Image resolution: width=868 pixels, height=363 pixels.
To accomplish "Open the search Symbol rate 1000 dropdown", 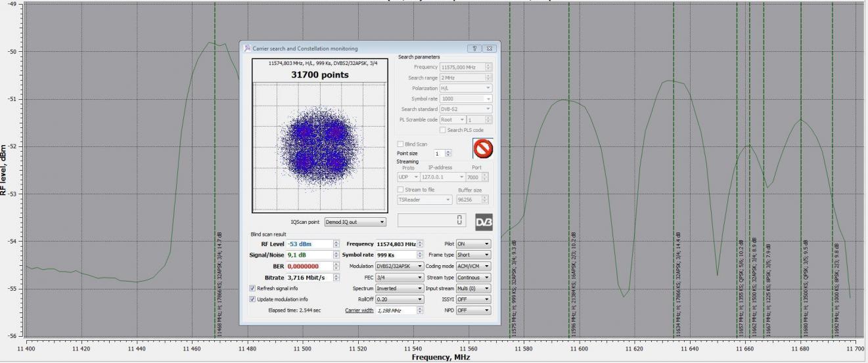I will click(465, 98).
